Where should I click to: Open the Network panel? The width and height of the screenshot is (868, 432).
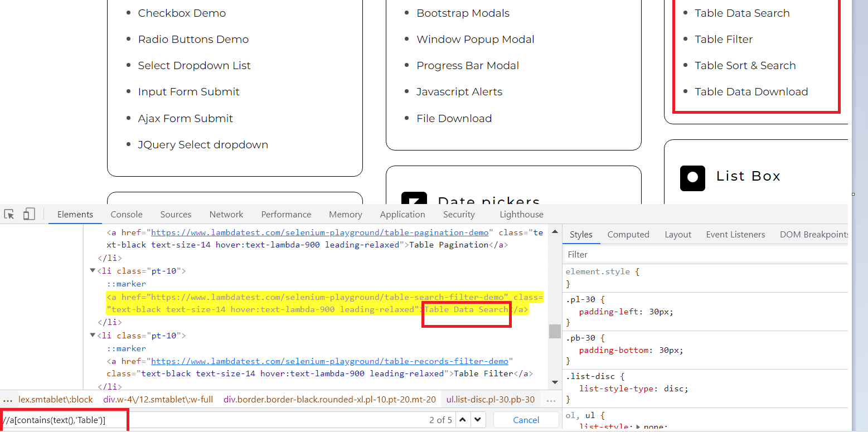(226, 214)
